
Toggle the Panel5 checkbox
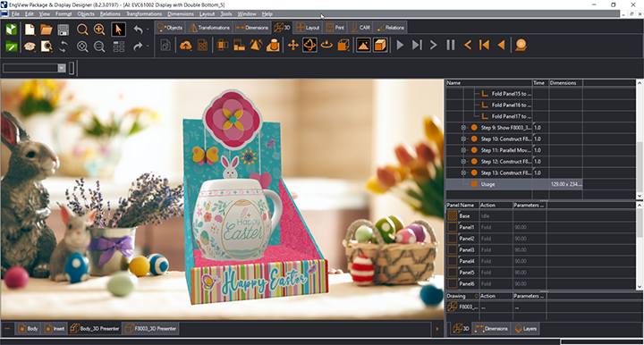coord(453,273)
